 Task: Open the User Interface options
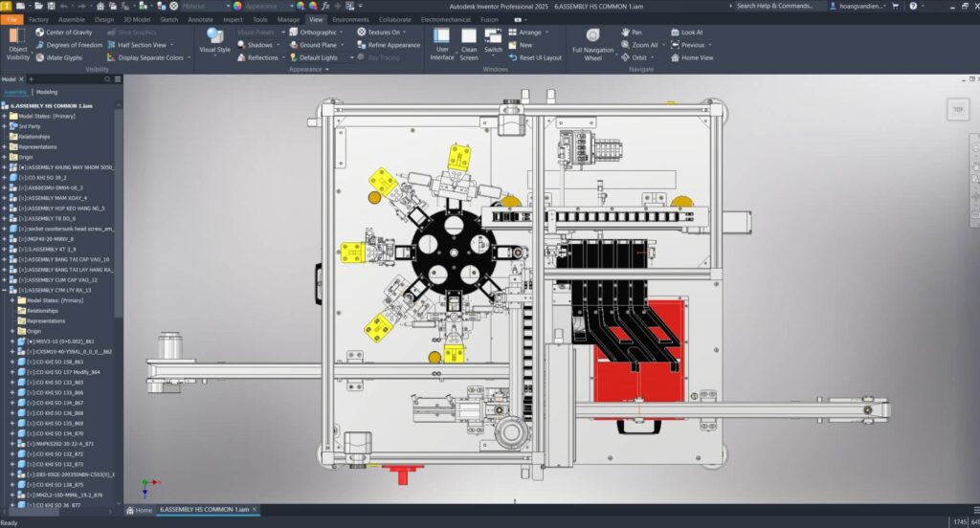(x=442, y=44)
